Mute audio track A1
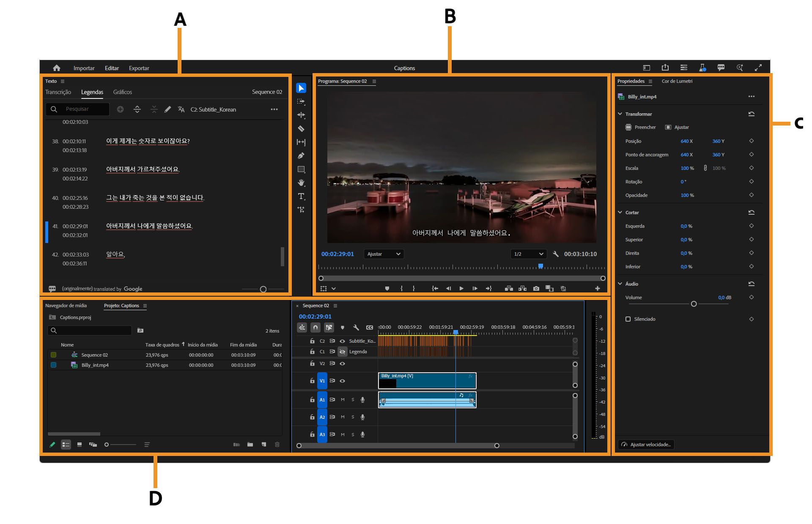The image size is (812, 524). tap(343, 400)
